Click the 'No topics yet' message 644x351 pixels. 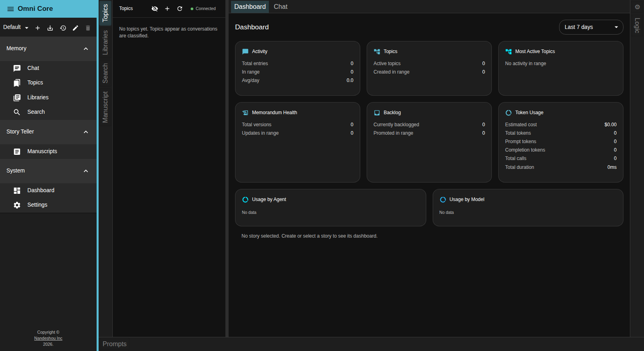point(168,32)
